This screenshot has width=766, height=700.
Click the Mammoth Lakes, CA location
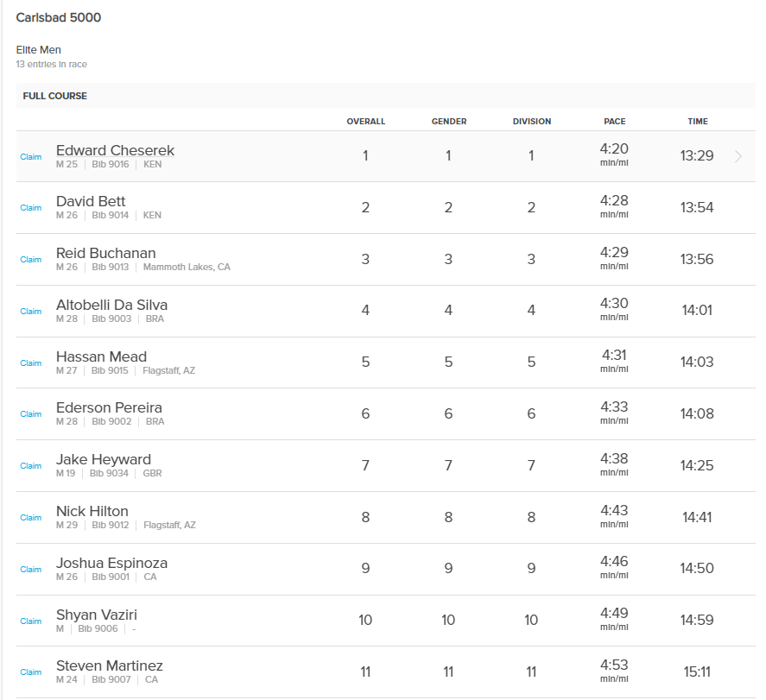click(187, 267)
